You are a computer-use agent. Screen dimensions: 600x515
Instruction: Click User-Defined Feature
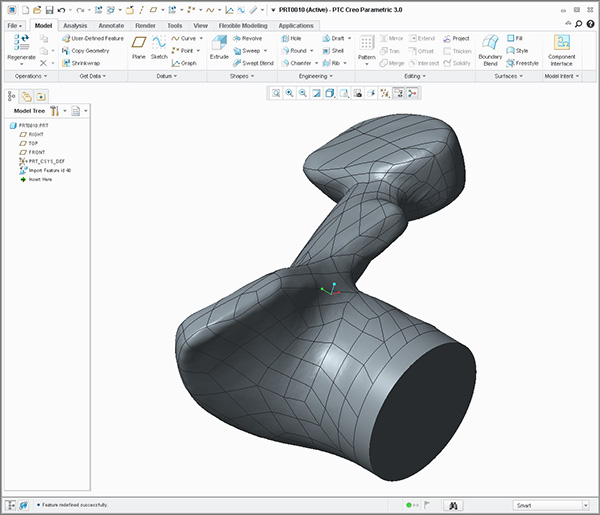(93, 38)
